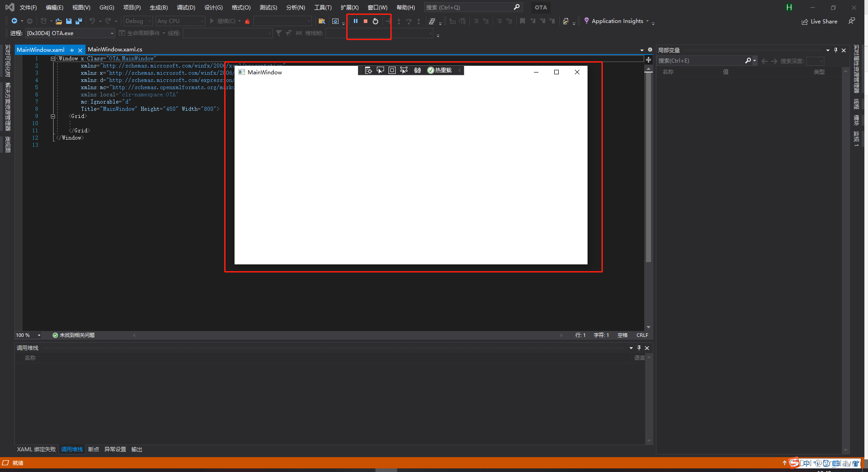Open the feedback person icon
Image resolution: width=868 pixels, height=472 pixels.
click(x=851, y=21)
